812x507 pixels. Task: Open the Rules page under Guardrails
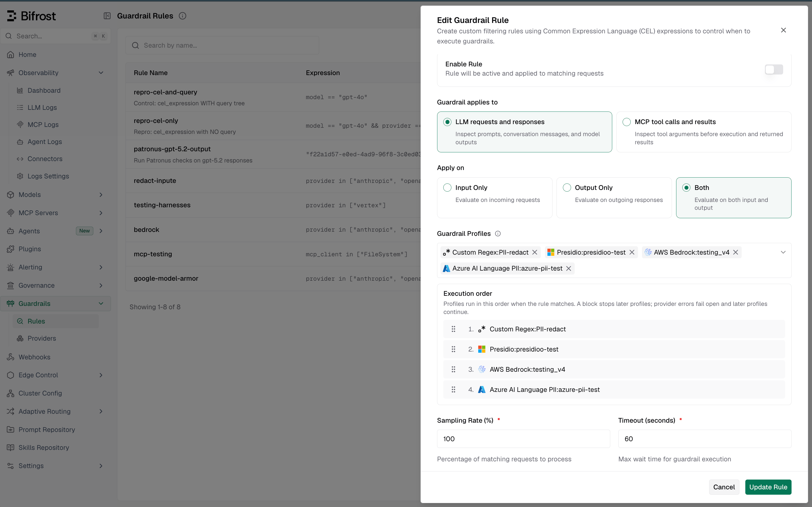[x=56, y=321]
